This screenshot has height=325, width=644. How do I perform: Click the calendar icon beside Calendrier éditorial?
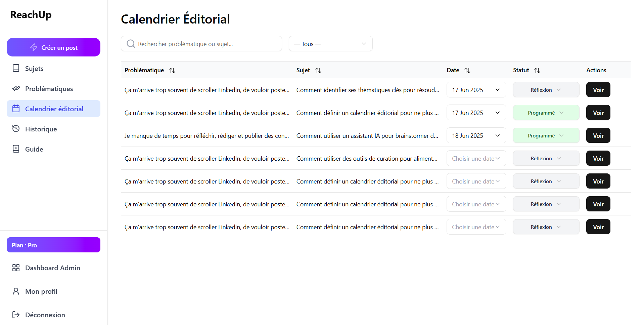(16, 109)
